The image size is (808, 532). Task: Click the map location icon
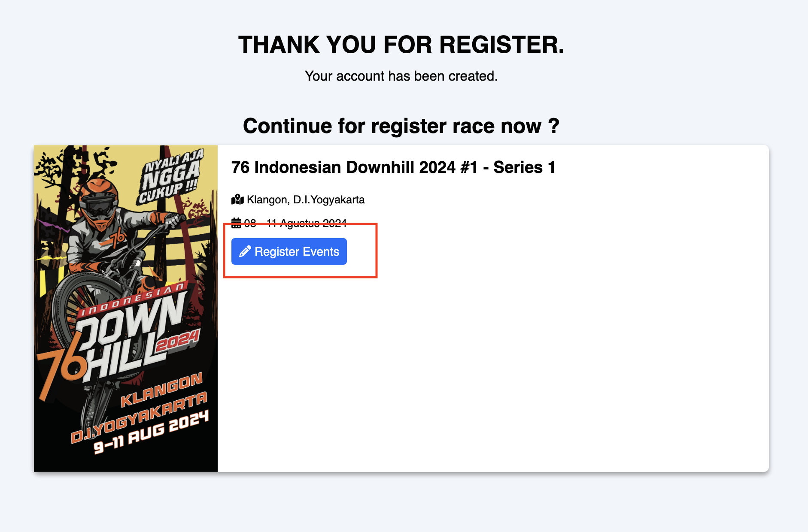(x=237, y=199)
